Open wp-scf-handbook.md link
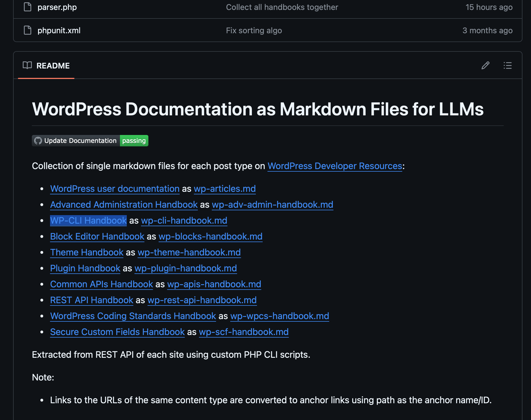531x420 pixels. (244, 332)
